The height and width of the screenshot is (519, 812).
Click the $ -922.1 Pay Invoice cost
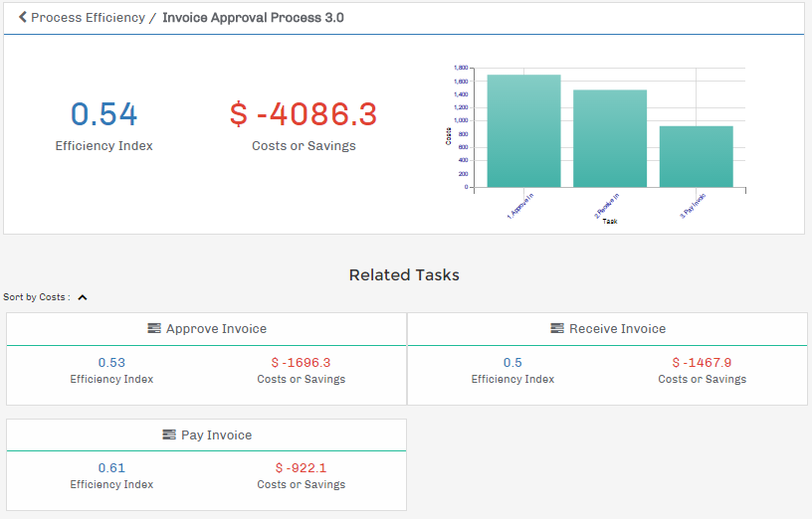click(x=301, y=468)
